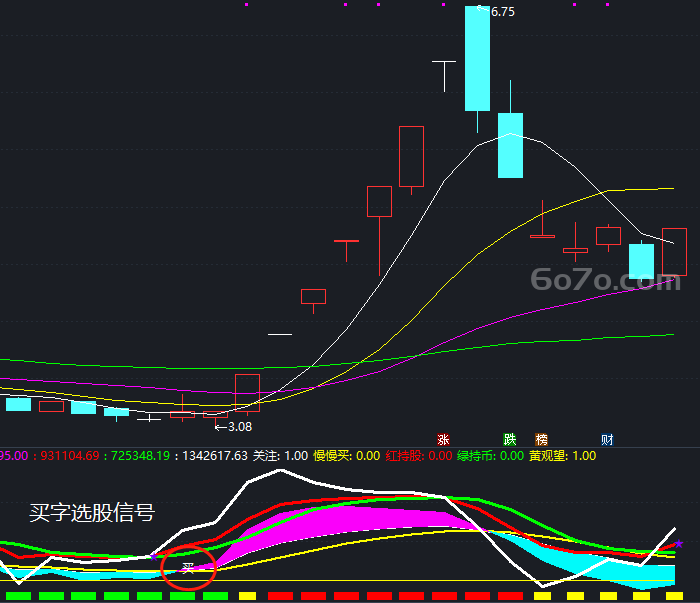The image size is (700, 603).
Task: Select the white T-shaped candle before the peak
Action: pyautogui.click(x=444, y=76)
